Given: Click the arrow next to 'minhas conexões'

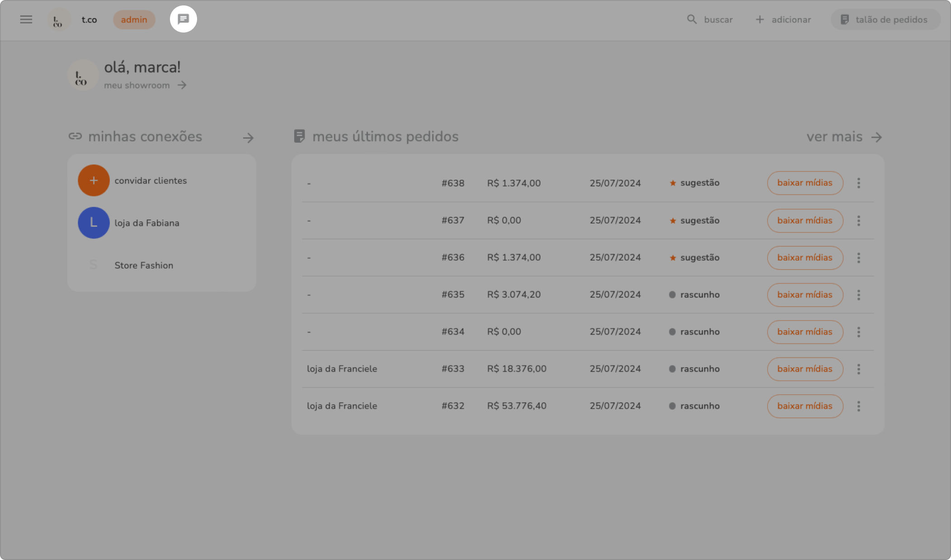Looking at the screenshot, I should [x=248, y=138].
